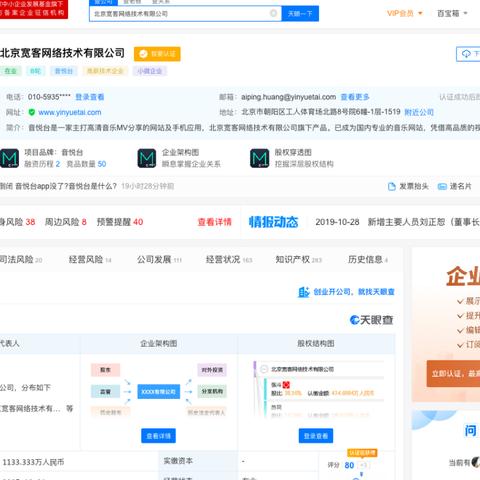Viewport: 480px width, 480px height.
Task: Click the red 查看详情 risk details link
Action: [215, 222]
